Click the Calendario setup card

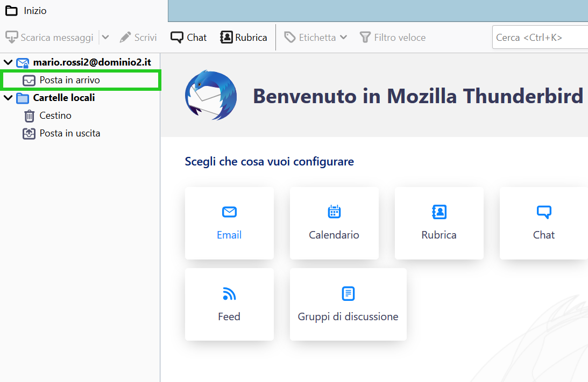pyautogui.click(x=334, y=223)
